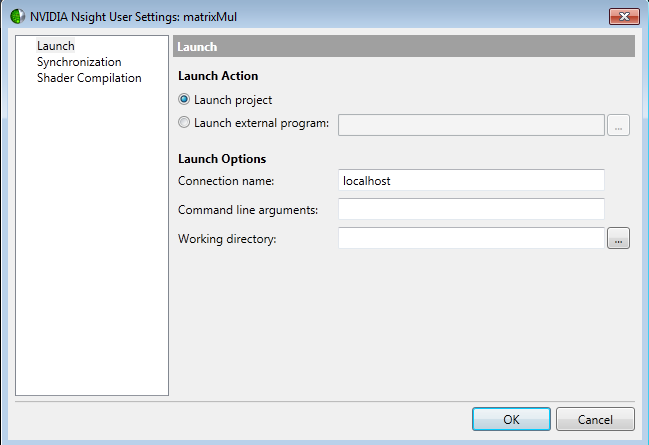Viewport: 649px width, 445px height.
Task: Focus the Command line arguments text box
Action: [471, 209]
